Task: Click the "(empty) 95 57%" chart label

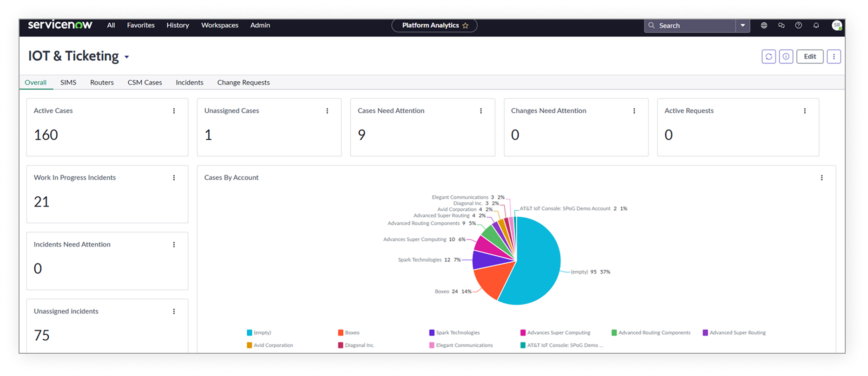Action: click(x=590, y=272)
